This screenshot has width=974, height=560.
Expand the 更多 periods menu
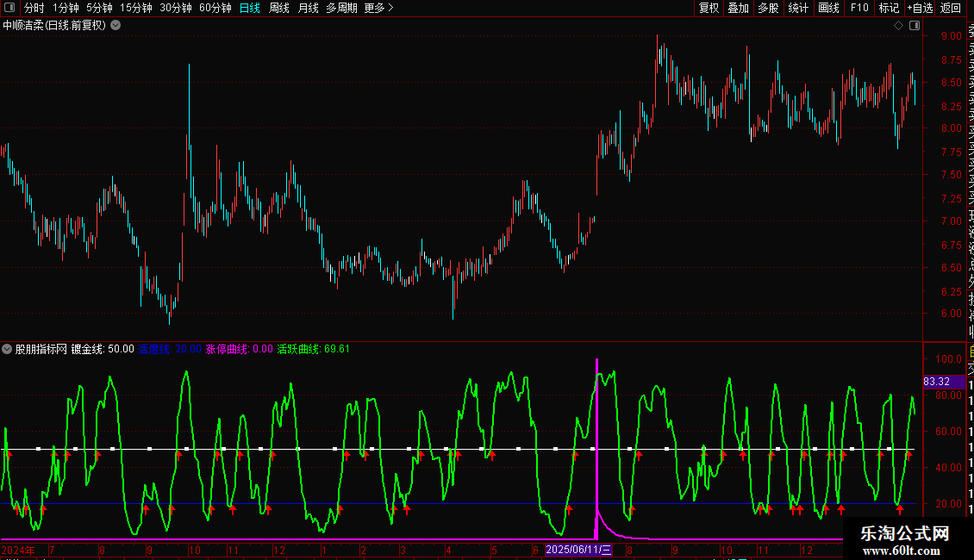click(378, 8)
